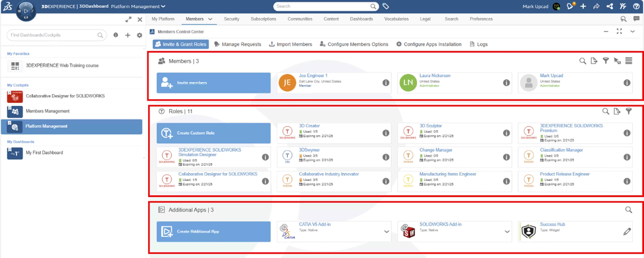
Task: Search Additional Apps with magnifier icon
Action: coord(629,210)
